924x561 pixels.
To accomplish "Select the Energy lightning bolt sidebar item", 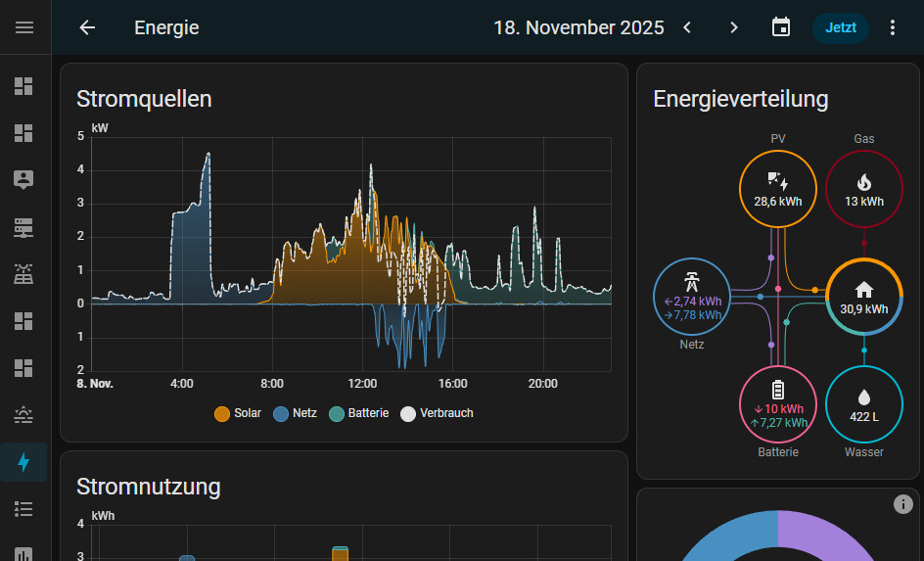I will (24, 462).
